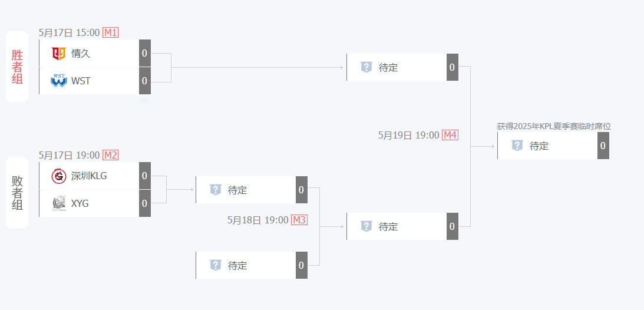Select the 败者组 bracket label
The width and height of the screenshot is (644, 310).
(17, 193)
